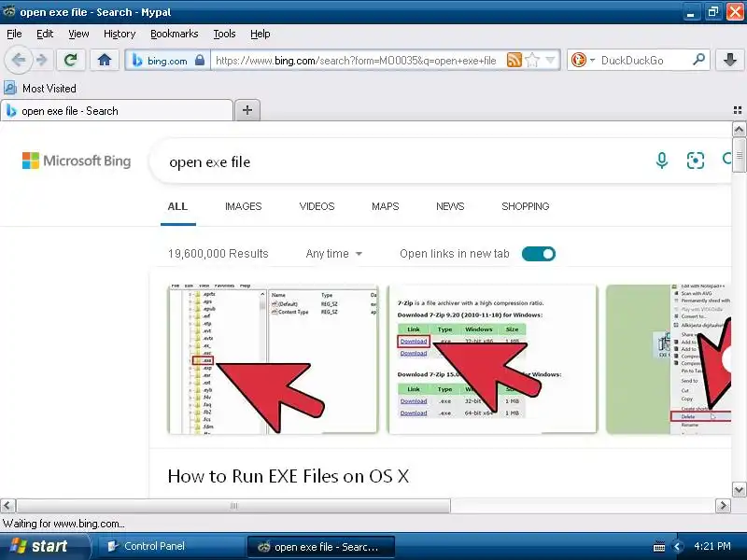The image size is (747, 560).
Task: Click the vertical scrollbar up arrow
Action: pos(739,130)
